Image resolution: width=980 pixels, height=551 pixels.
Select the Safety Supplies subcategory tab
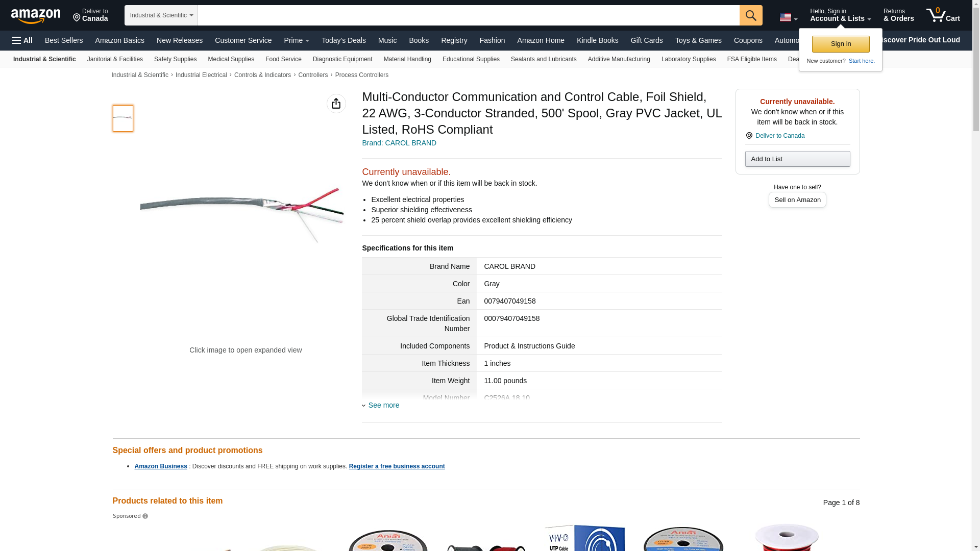point(175,59)
